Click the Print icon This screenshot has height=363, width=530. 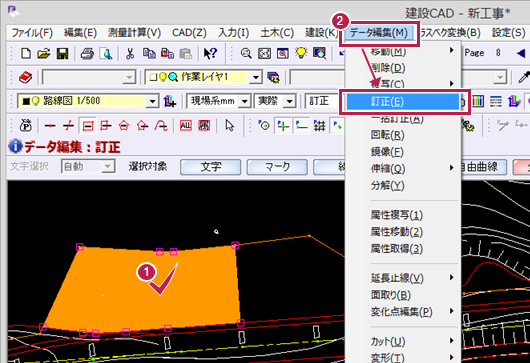pos(87,53)
